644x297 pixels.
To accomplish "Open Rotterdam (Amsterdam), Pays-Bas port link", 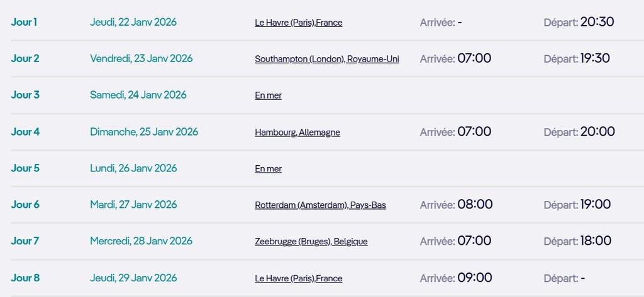I will (x=320, y=205).
